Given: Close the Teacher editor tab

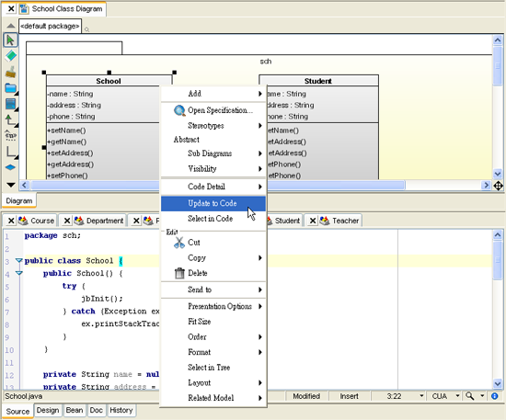Looking at the screenshot, I should [x=313, y=221].
